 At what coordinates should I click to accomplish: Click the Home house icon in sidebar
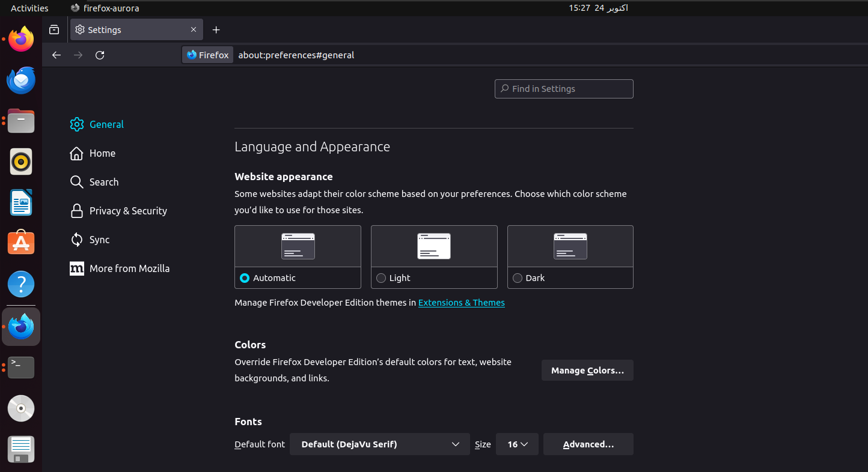pos(76,153)
